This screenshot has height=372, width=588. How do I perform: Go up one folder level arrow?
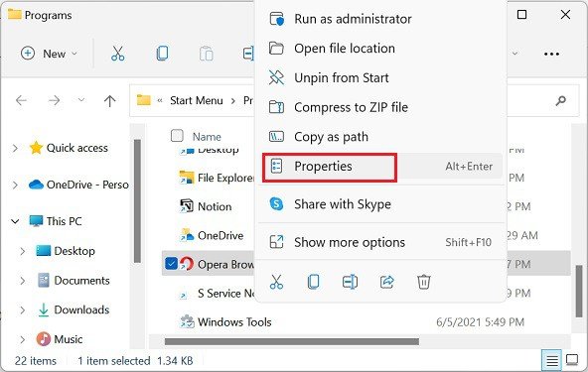pos(109,100)
